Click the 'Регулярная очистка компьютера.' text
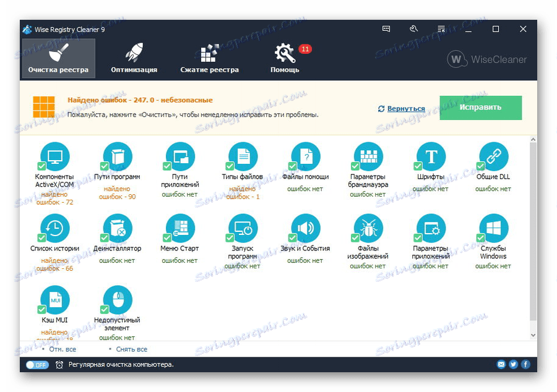Viewport: 557px width, 392px height. pyautogui.click(x=121, y=365)
